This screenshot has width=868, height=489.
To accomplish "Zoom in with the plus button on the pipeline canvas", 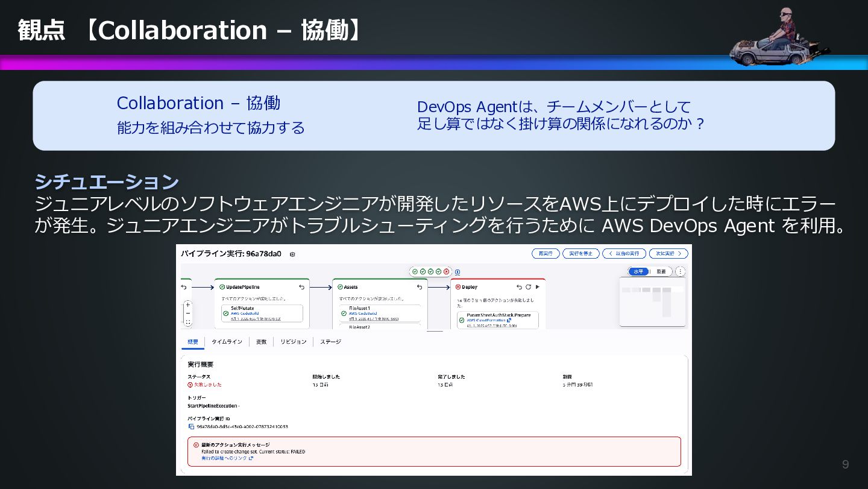I will click(188, 304).
